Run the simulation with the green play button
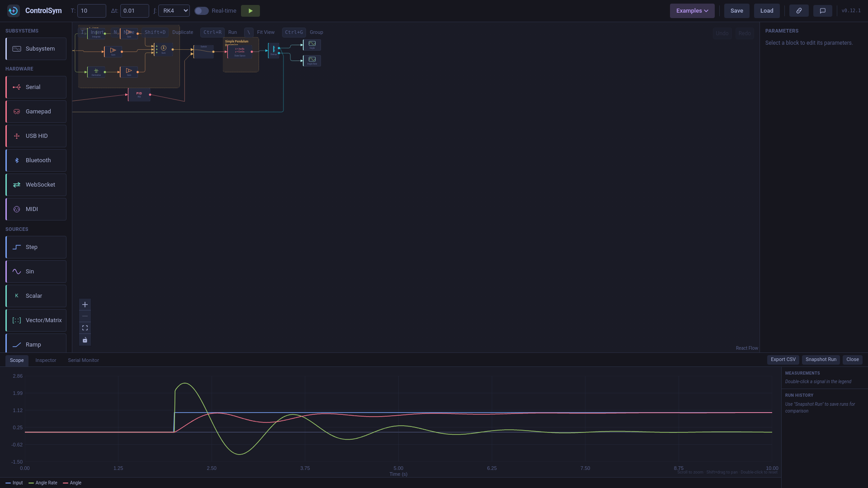Screen dimensions: 868x488 [250, 11]
